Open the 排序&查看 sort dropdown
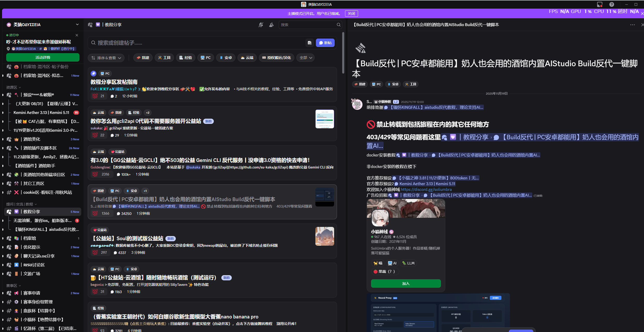 (106, 58)
